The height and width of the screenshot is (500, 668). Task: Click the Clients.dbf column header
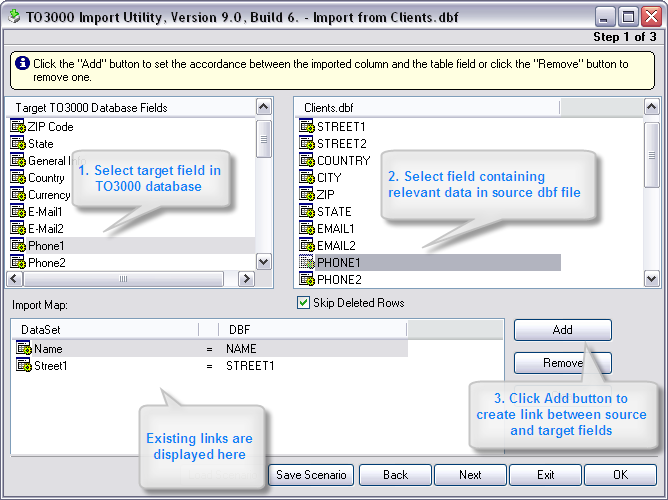point(428,108)
